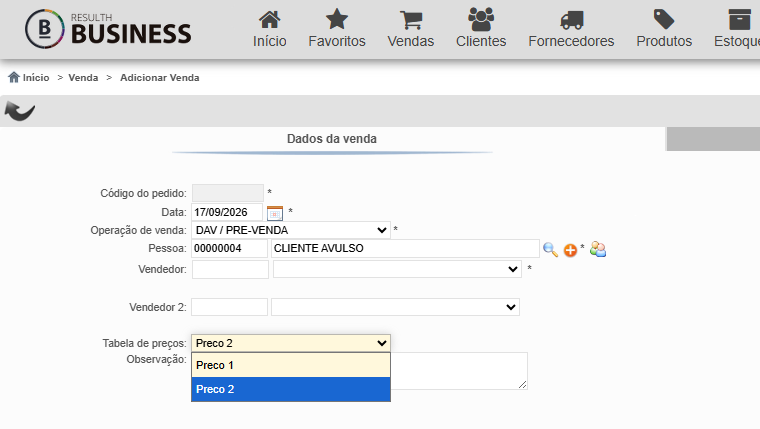Open Vendedor 2 name dropdown

(395, 307)
